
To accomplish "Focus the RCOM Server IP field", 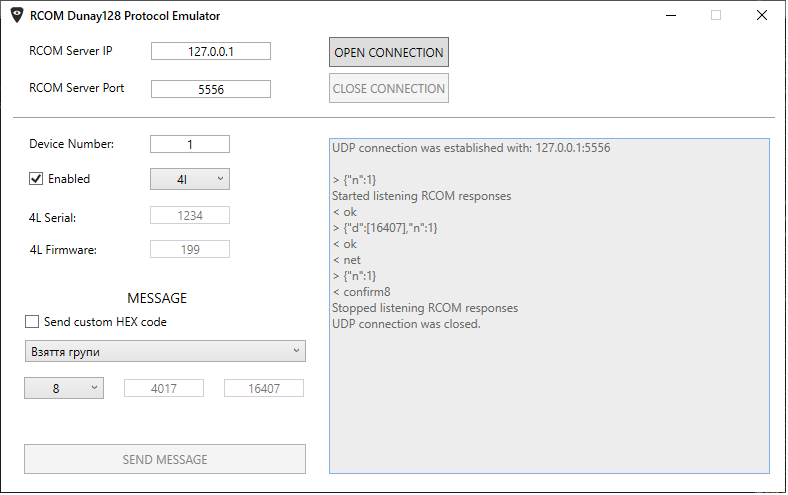I will 211,51.
